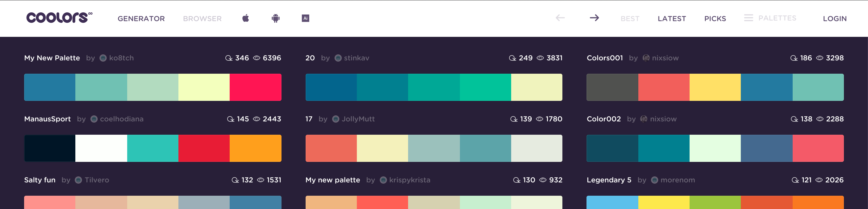Open the Legendary 5 palette title

point(609,180)
